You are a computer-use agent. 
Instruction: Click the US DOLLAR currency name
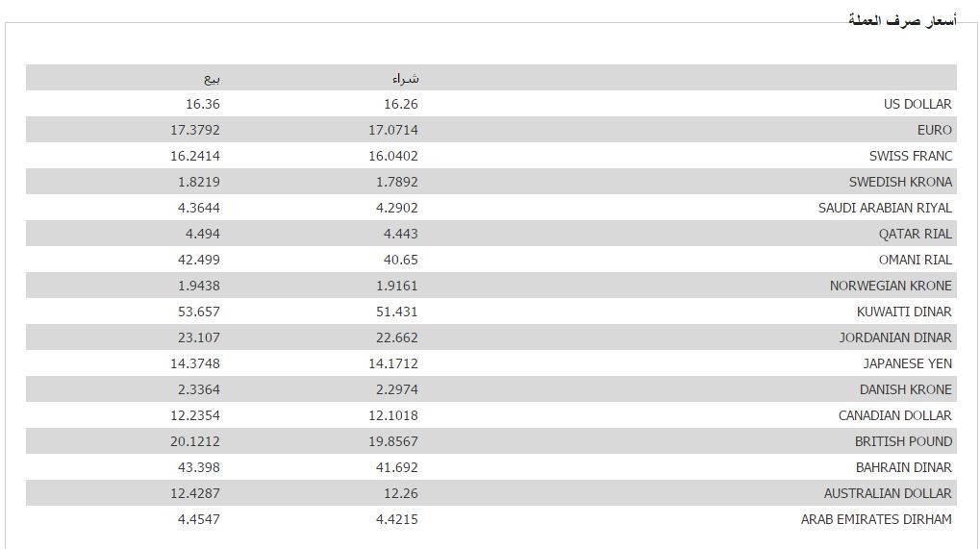click(x=917, y=104)
